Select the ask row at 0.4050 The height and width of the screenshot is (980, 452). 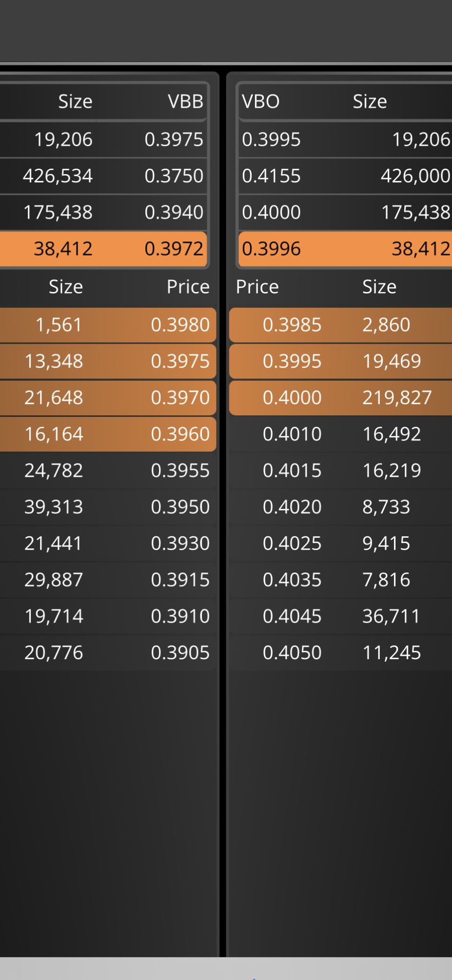pos(340,653)
